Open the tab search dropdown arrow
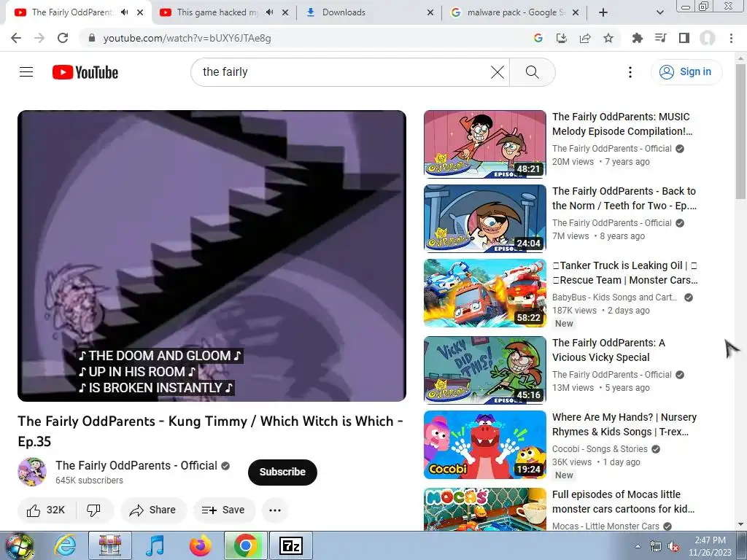Image resolution: width=747 pixels, height=560 pixels. (x=659, y=12)
